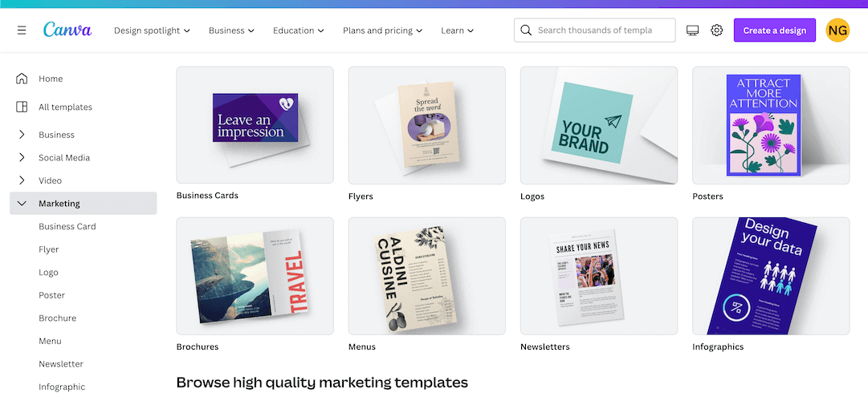Click the Canva logo
The width and height of the screenshot is (868, 401).
coord(67,30)
